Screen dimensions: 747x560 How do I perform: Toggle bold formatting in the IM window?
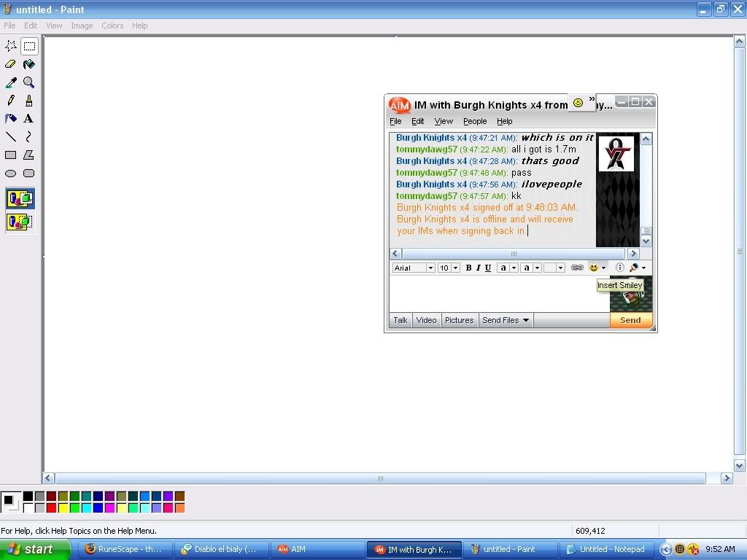[x=468, y=268]
